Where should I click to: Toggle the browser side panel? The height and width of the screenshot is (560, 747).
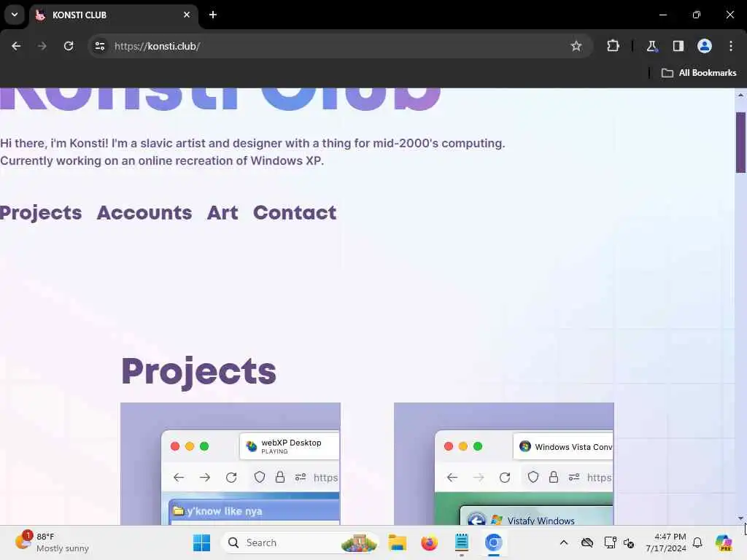pos(678,46)
